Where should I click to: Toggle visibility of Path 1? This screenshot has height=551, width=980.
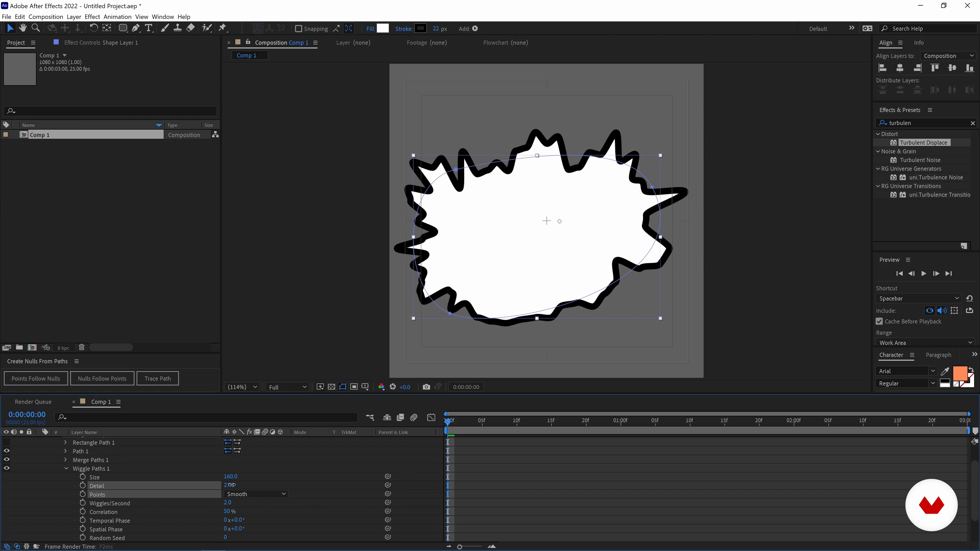[6, 450]
